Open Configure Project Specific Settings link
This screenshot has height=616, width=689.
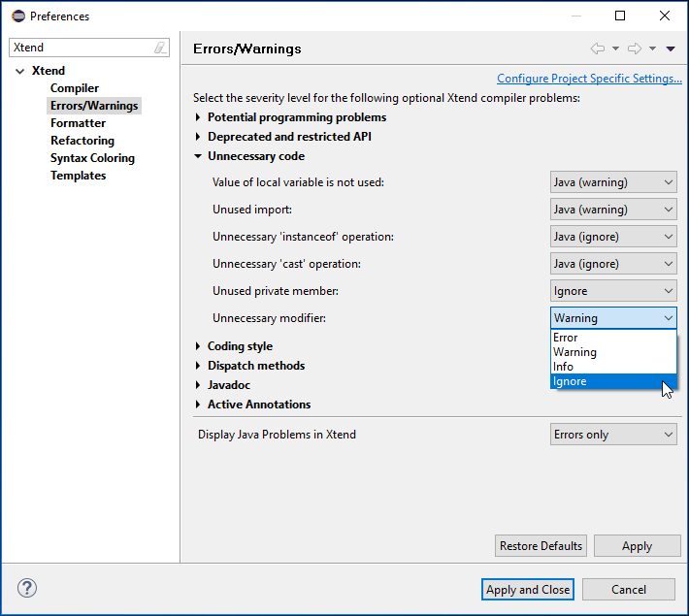tap(589, 79)
